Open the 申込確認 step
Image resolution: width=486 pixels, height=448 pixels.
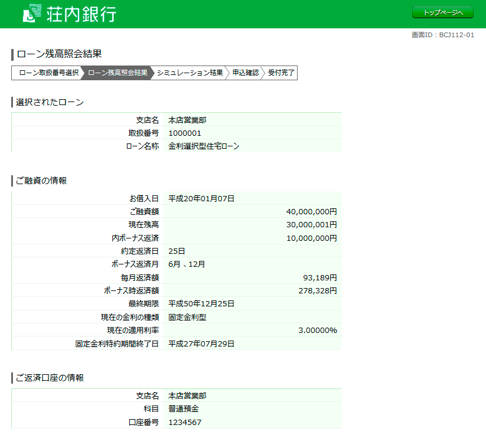coord(245,73)
